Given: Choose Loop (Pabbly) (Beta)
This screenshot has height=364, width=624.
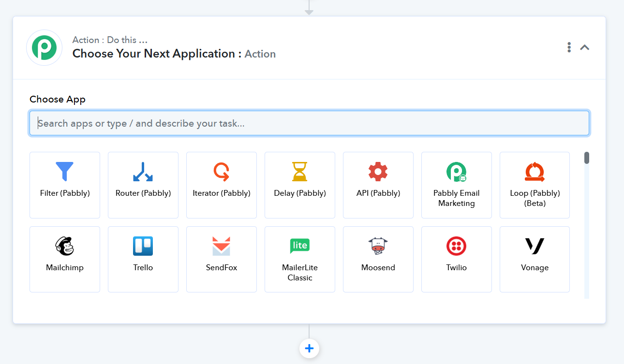Looking at the screenshot, I should coord(535,185).
